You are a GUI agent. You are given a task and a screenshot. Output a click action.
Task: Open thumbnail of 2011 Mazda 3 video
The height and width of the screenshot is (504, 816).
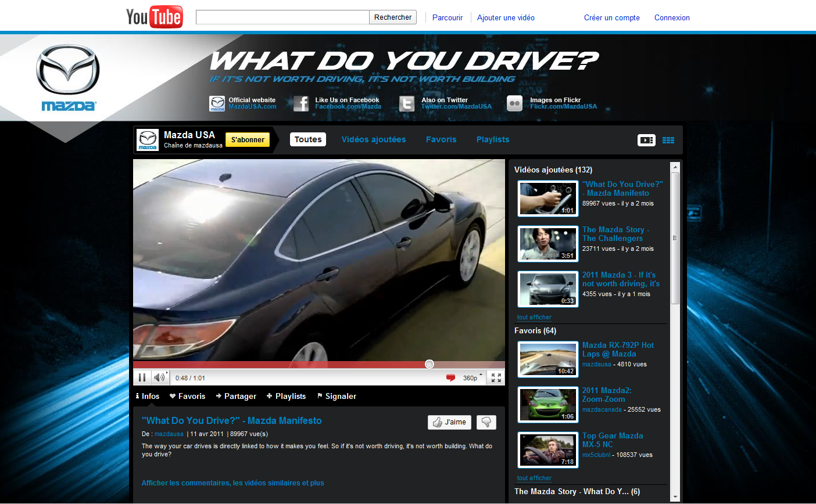(547, 289)
